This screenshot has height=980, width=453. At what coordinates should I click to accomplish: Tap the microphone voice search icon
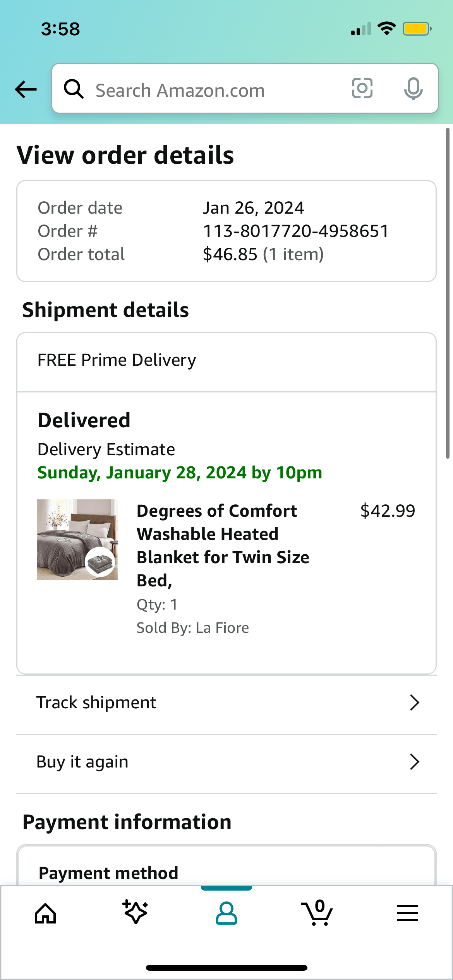tap(413, 89)
